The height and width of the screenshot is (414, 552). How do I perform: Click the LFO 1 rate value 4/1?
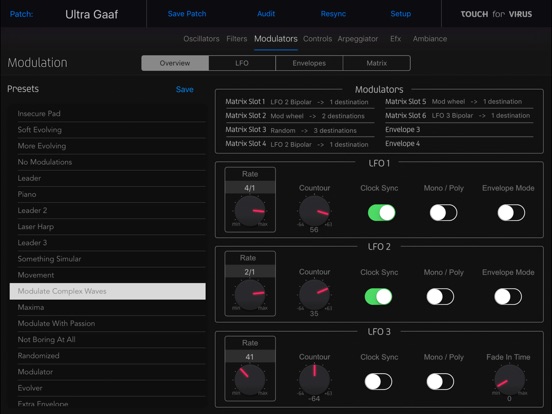point(250,188)
